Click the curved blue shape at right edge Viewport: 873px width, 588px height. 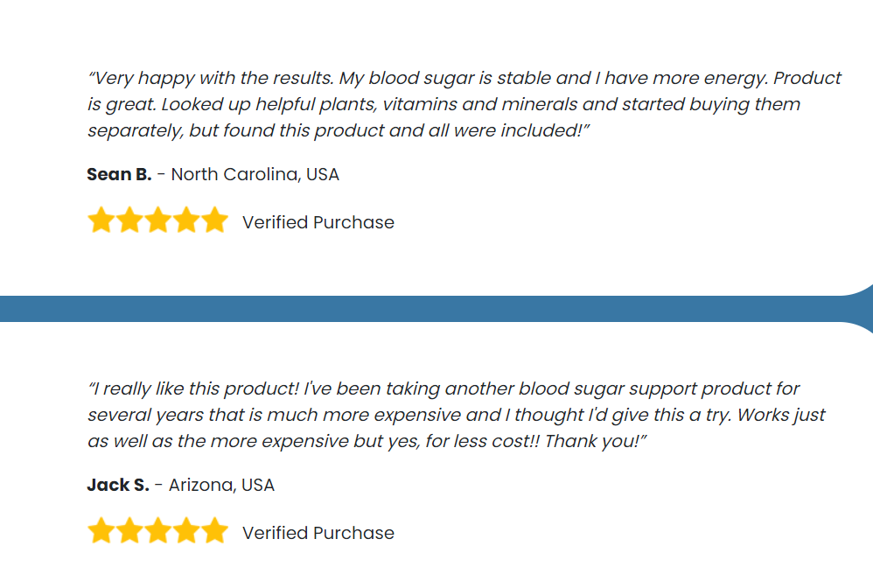click(x=862, y=309)
